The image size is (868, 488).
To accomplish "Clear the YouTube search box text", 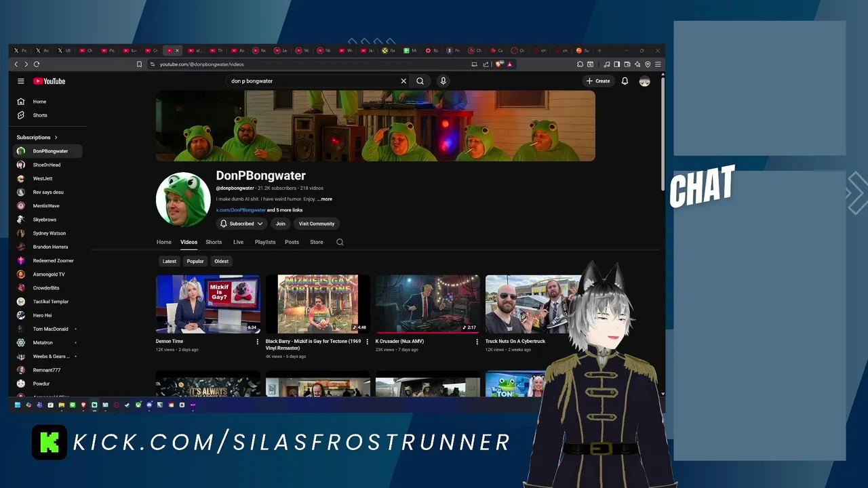I will click(403, 81).
